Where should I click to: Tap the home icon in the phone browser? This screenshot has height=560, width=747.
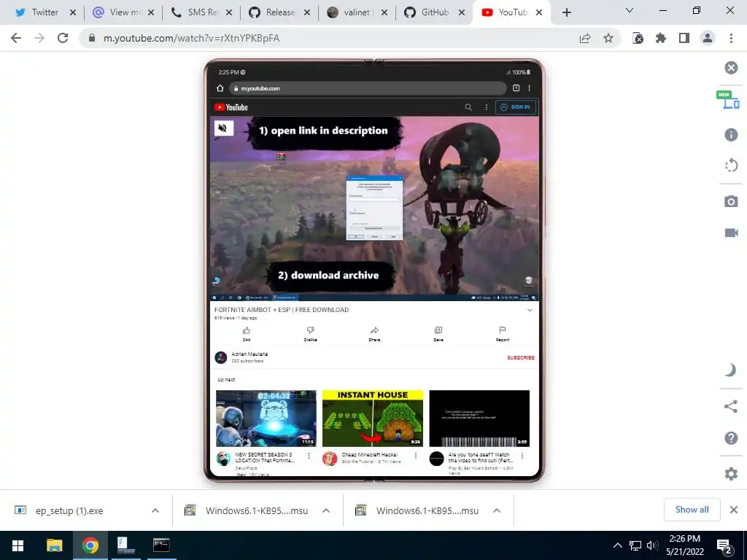point(220,88)
